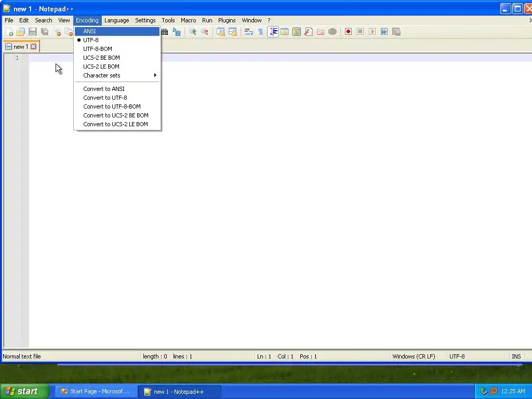Click the Folder as Workspace icon
The width and height of the screenshot is (532, 399).
pos(320,32)
